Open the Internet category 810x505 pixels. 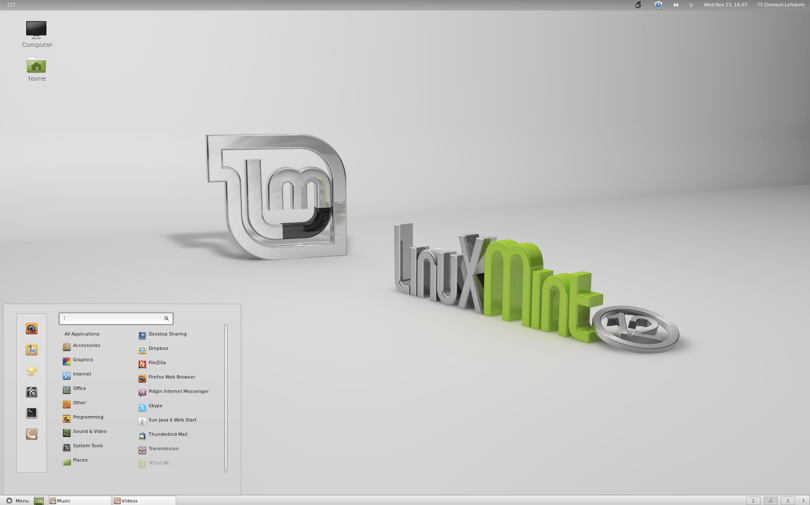[x=77, y=375]
